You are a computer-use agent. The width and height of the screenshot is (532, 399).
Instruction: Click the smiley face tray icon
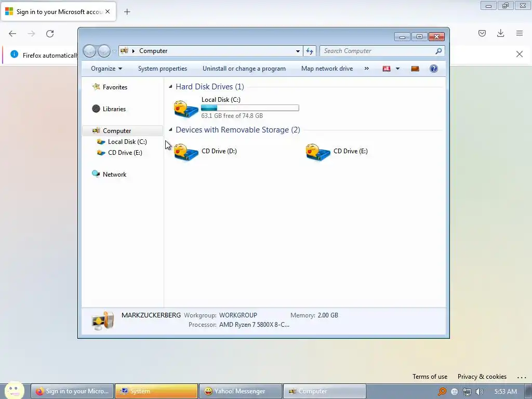pyautogui.click(x=454, y=392)
